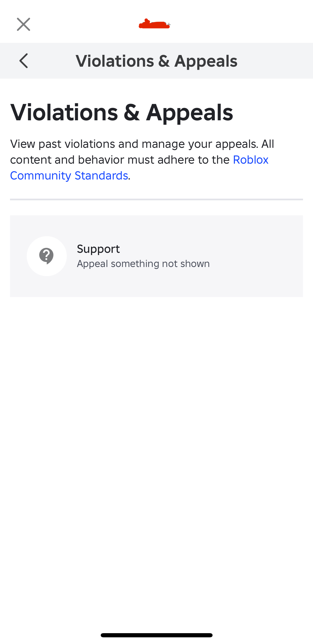Viewport: 313px width, 644px height.
Task: Tap the large bold Violations & Appeals heading
Action: (122, 113)
